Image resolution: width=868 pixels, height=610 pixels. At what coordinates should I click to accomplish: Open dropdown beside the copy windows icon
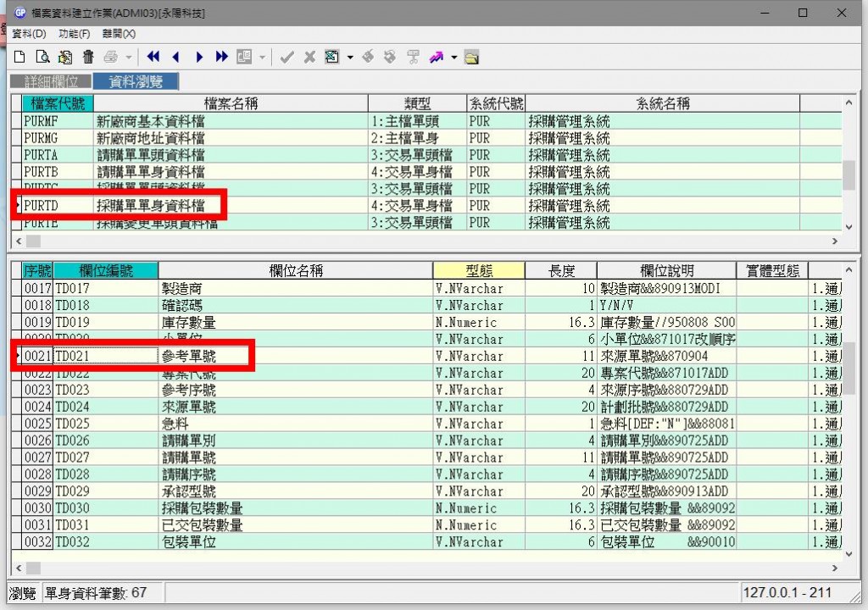[x=262, y=57]
